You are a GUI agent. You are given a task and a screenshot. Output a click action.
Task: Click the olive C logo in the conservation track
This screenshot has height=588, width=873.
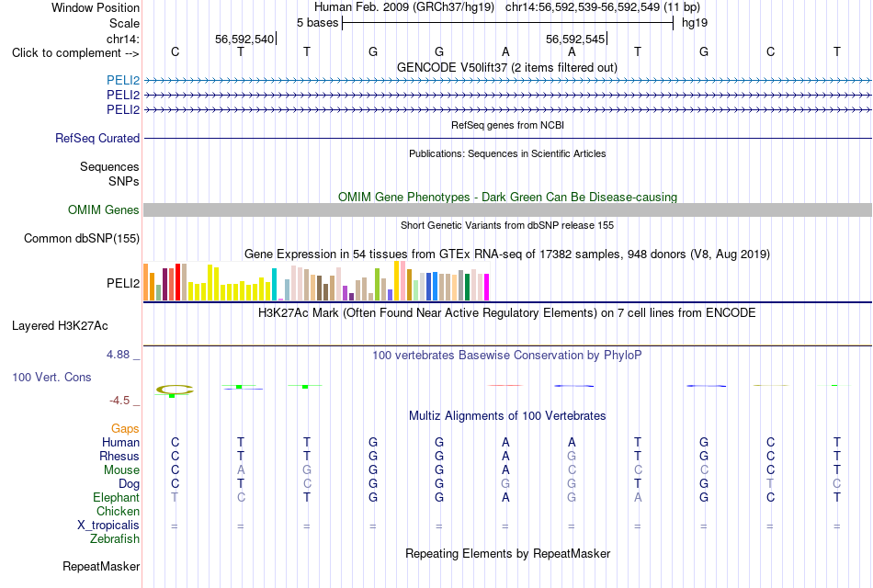pyautogui.click(x=175, y=390)
